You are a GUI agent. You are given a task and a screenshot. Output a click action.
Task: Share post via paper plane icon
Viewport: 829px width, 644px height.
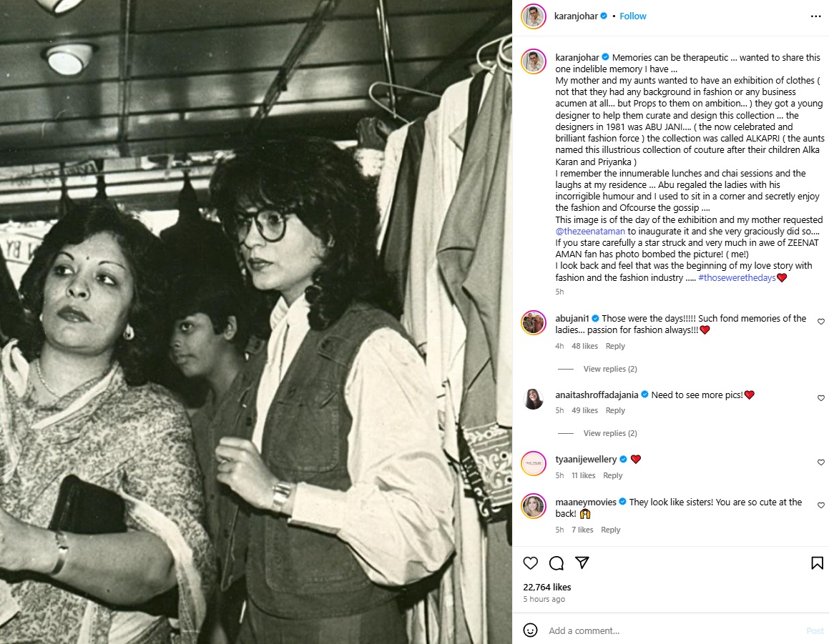pos(582,563)
